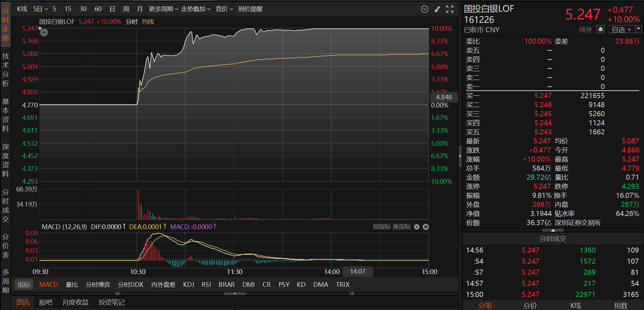The width and height of the screenshot is (644, 310).
Task: Open the circled down-arrow chart options
Action: [x=424, y=9]
